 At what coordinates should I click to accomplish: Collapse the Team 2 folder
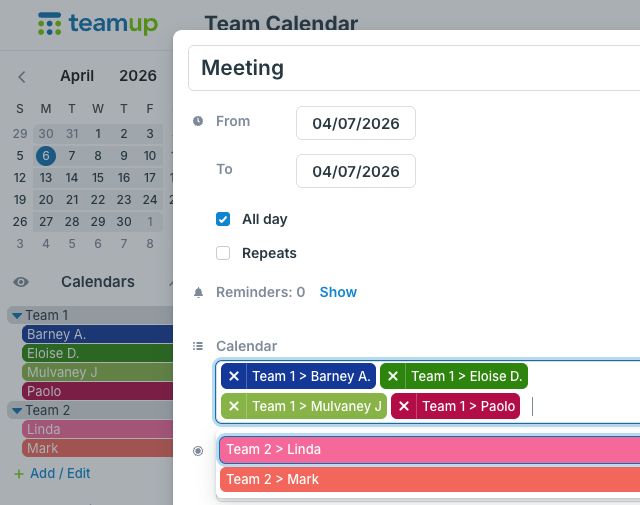point(17,410)
